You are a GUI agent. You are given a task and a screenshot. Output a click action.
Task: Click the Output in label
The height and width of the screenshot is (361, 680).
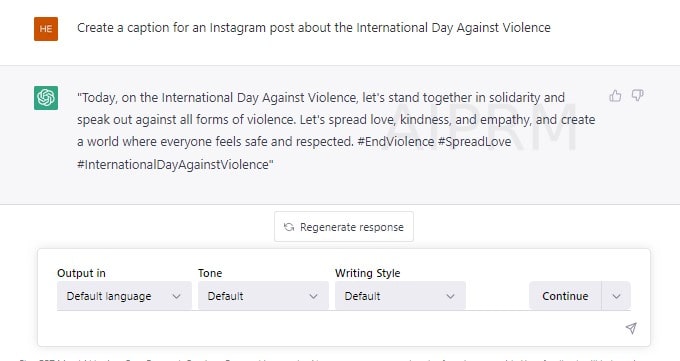[81, 273]
